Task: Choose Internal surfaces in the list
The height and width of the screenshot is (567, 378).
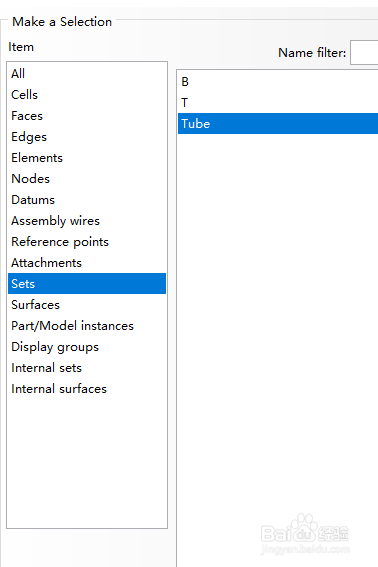Action: point(87,388)
